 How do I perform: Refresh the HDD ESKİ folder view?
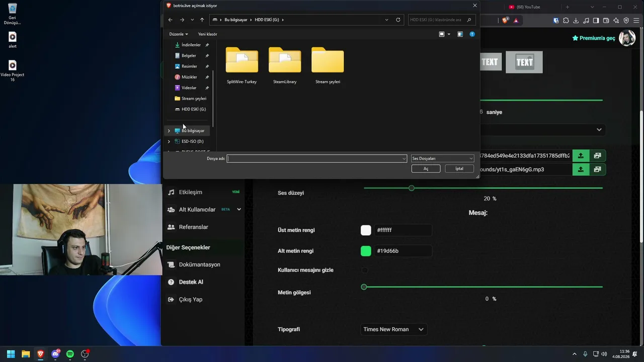[398, 20]
